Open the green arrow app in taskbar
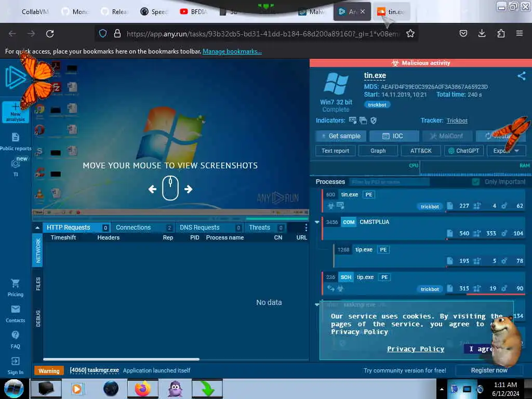The height and width of the screenshot is (399, 532). (207, 389)
